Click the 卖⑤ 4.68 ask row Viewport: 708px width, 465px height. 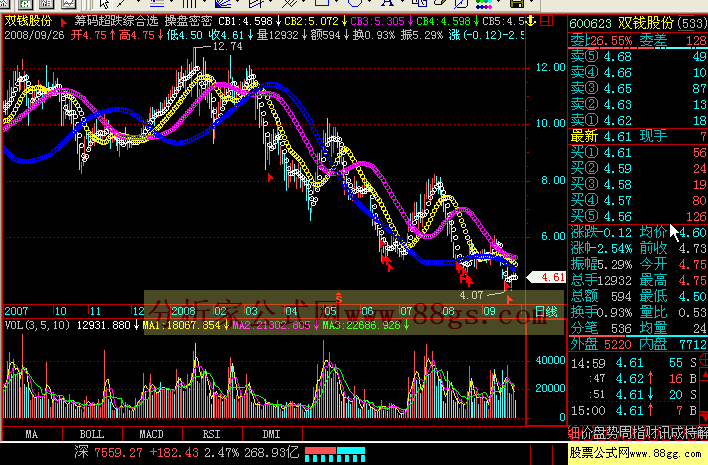(x=638, y=56)
